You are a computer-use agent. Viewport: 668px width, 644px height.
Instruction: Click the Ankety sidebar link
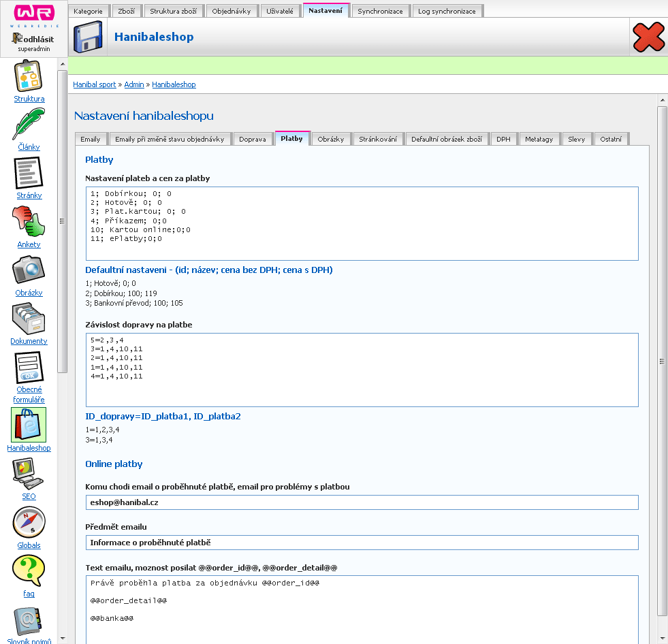click(29, 244)
